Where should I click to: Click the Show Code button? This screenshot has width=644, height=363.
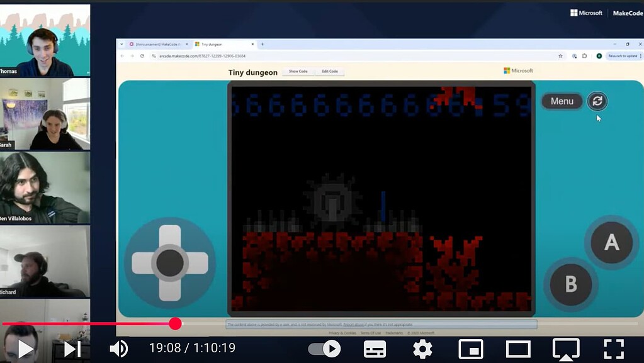tap(298, 72)
